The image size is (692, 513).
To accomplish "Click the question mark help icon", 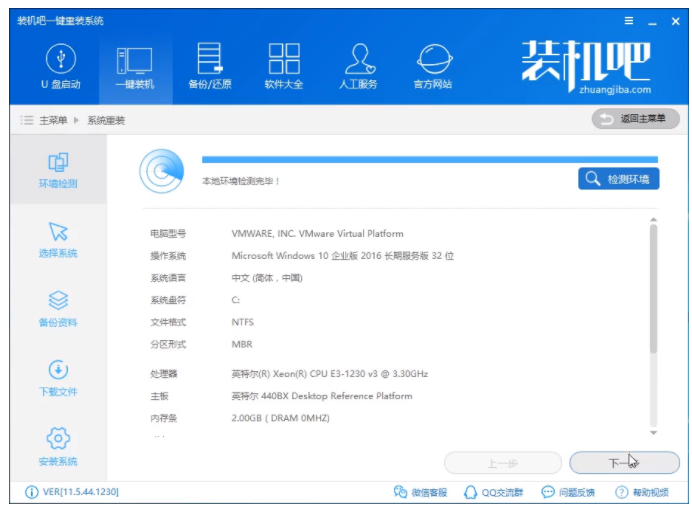I will click(x=621, y=492).
